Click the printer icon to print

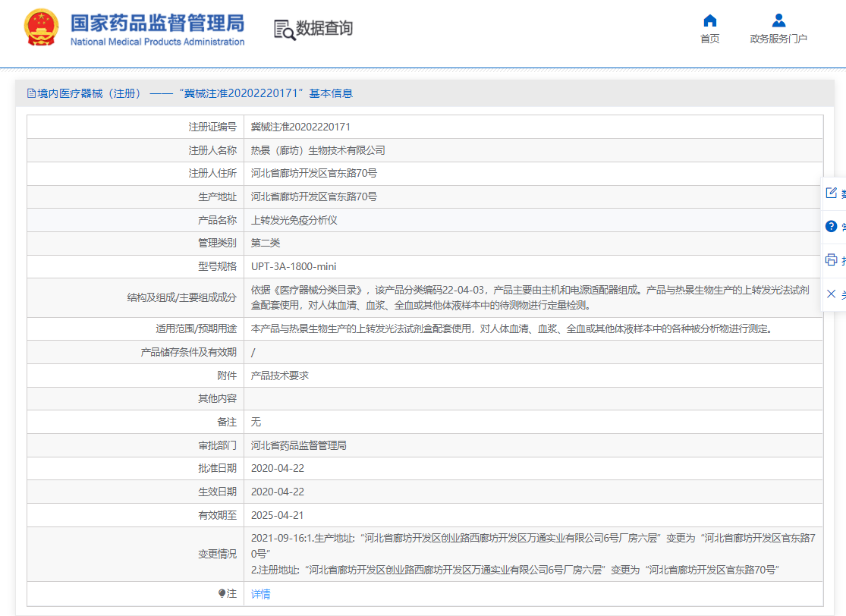pyautogui.click(x=832, y=258)
